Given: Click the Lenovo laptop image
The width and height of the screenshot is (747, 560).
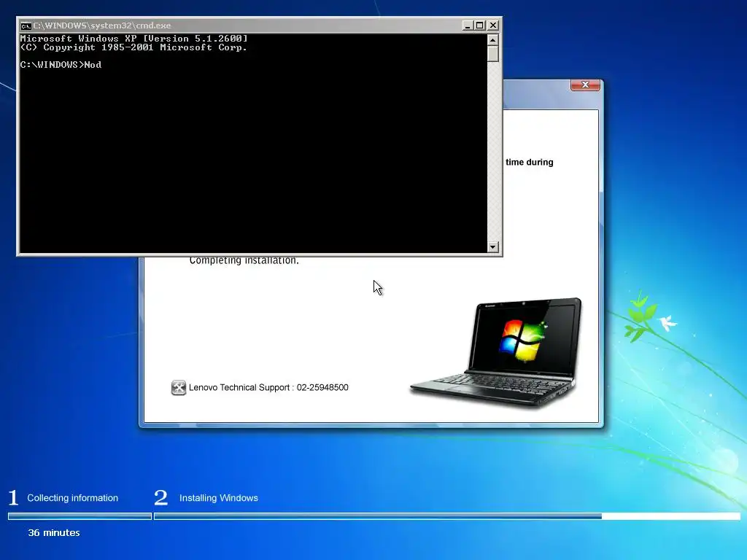Looking at the screenshot, I should pyautogui.click(x=496, y=352).
